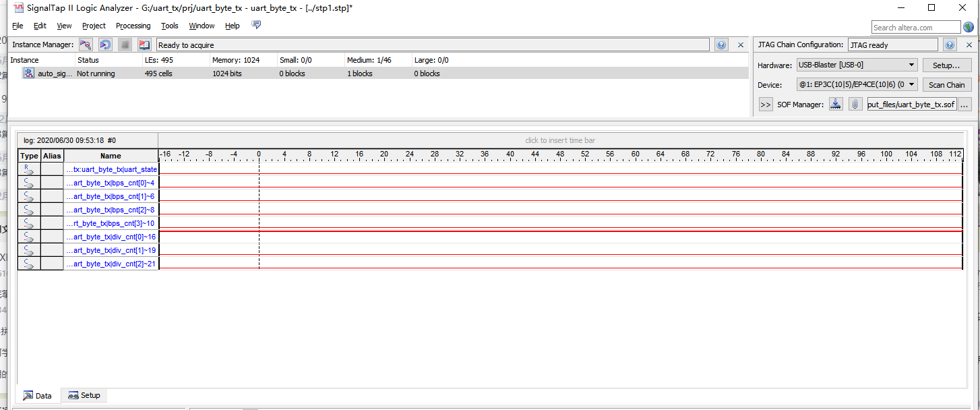The height and width of the screenshot is (410, 980).
Task: Click the feedback balloon icon after the Help menu
Action: pos(255,25)
